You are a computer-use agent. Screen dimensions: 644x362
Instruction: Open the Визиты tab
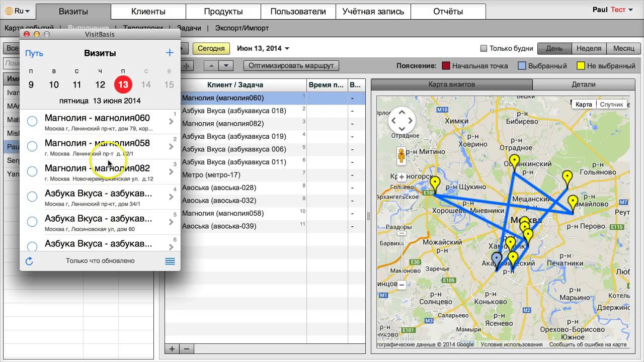[73, 11]
